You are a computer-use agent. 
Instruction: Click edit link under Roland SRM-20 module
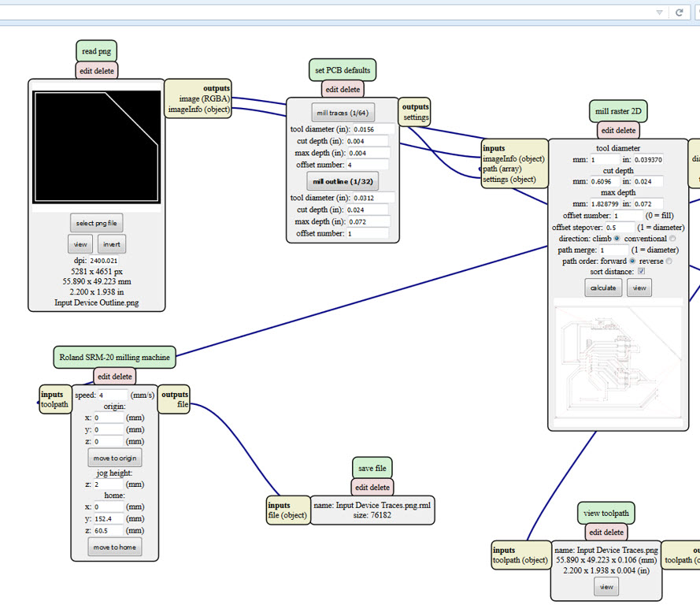point(104,377)
